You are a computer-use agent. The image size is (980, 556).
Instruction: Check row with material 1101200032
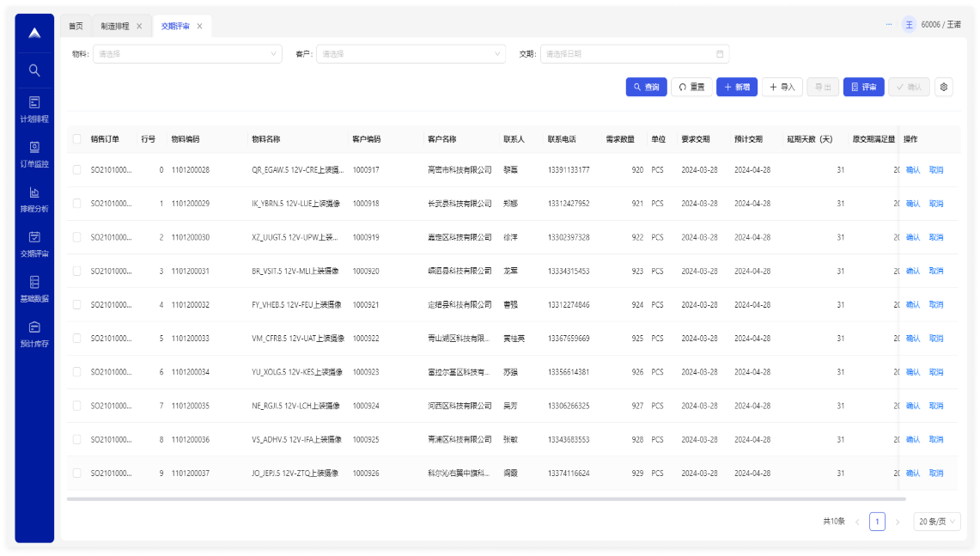(77, 304)
